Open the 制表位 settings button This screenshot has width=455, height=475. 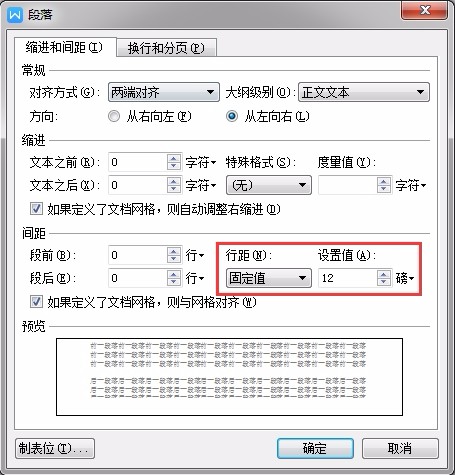55,448
